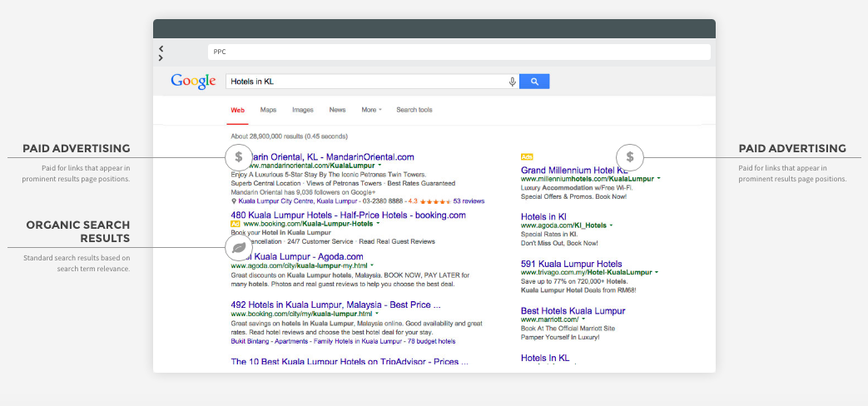868x406 pixels.
Task: Open the Mandarin Oriental, KL result title
Action: click(x=334, y=157)
